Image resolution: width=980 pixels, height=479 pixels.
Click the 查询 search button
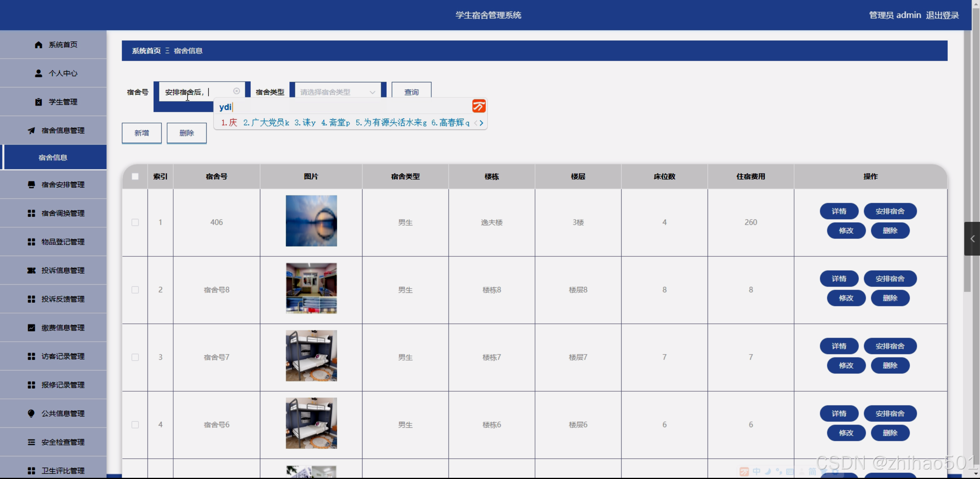(411, 92)
